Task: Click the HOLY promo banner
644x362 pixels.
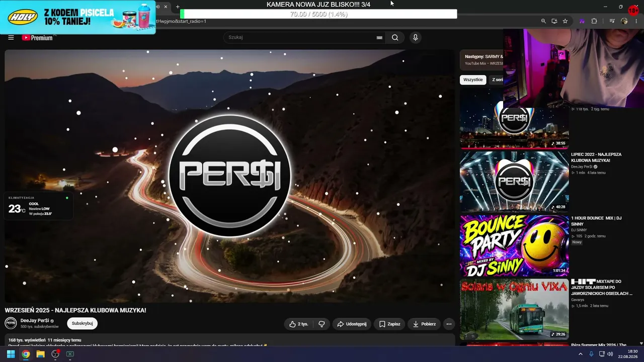Action: (78, 17)
